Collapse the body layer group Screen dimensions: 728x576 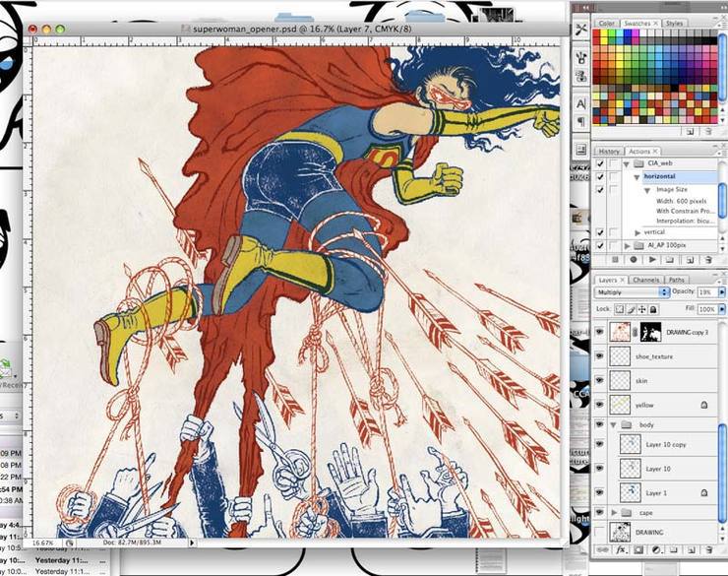(616, 425)
